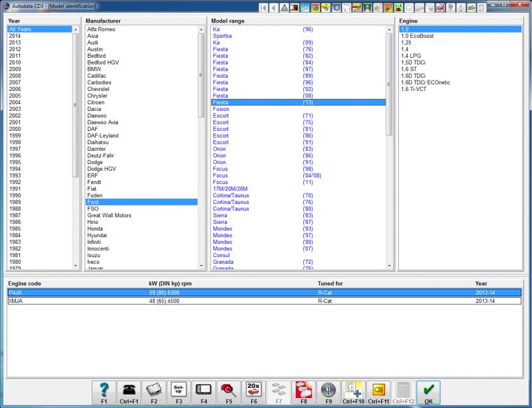
Task: Select year 2010 in the Year list
Action: tap(15, 62)
